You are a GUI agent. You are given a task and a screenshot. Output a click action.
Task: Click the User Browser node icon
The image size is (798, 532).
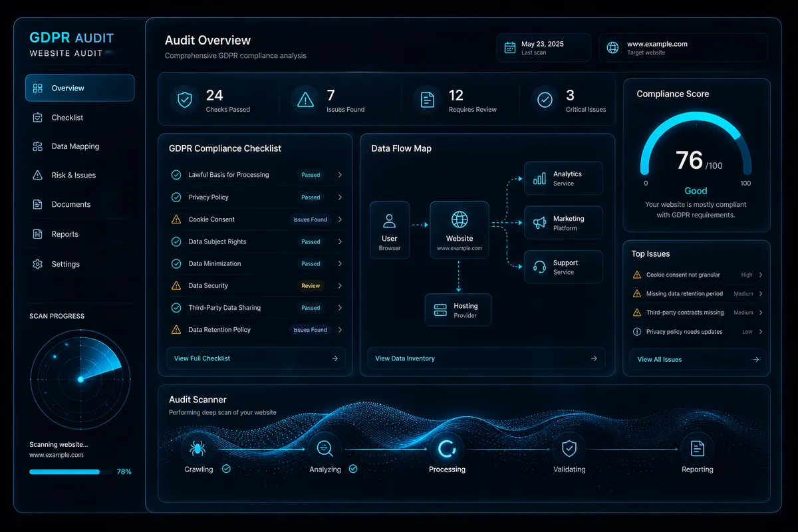(390, 221)
